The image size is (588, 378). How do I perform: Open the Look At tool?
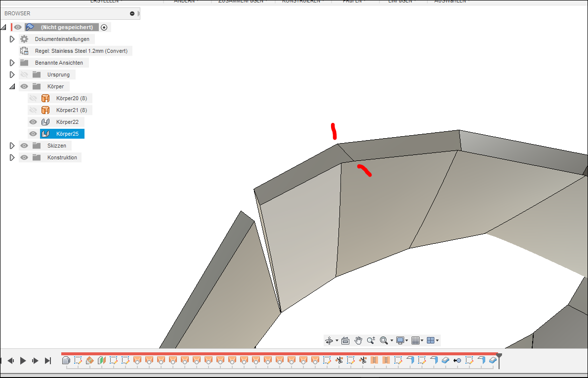click(345, 340)
